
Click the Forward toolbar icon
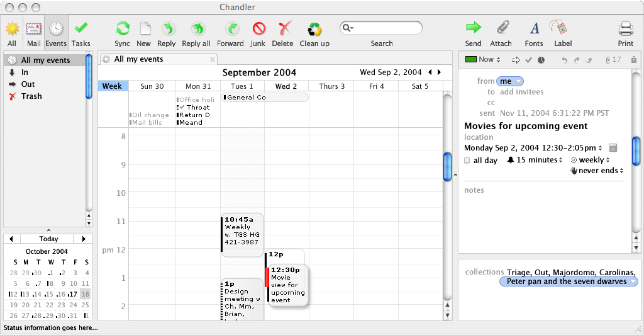click(231, 29)
